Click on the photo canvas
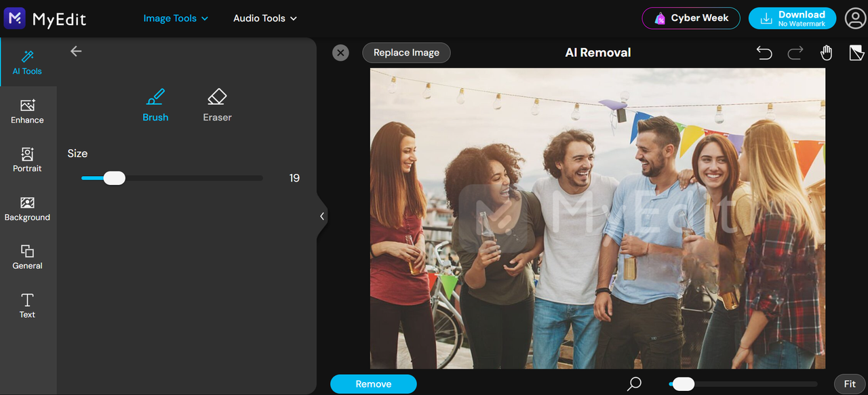This screenshot has width=868, height=395. 597,218
